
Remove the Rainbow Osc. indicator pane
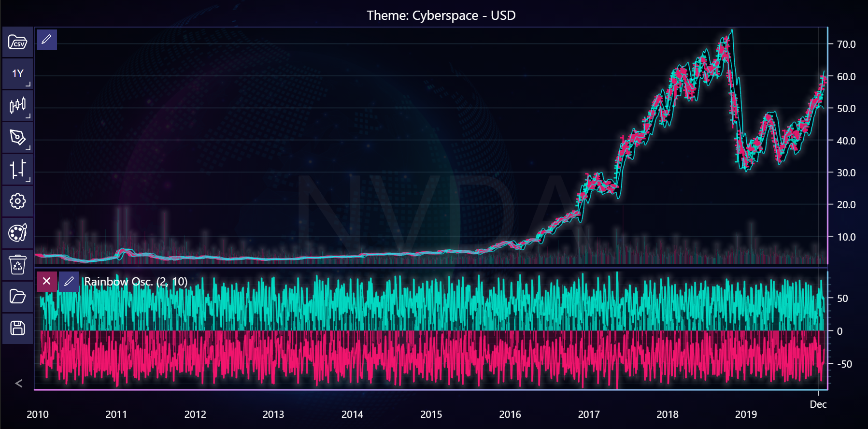point(47,281)
